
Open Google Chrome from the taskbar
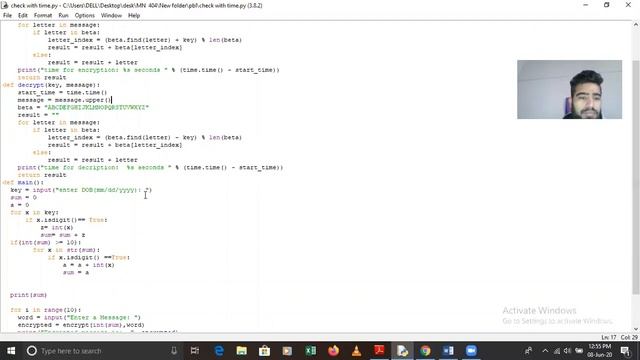(425, 351)
